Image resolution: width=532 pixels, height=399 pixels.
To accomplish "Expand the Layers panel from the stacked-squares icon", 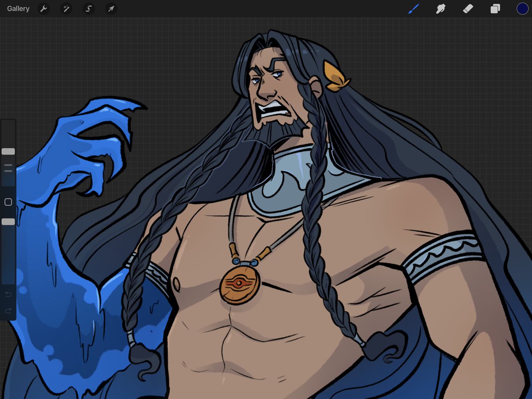I will (495, 8).
